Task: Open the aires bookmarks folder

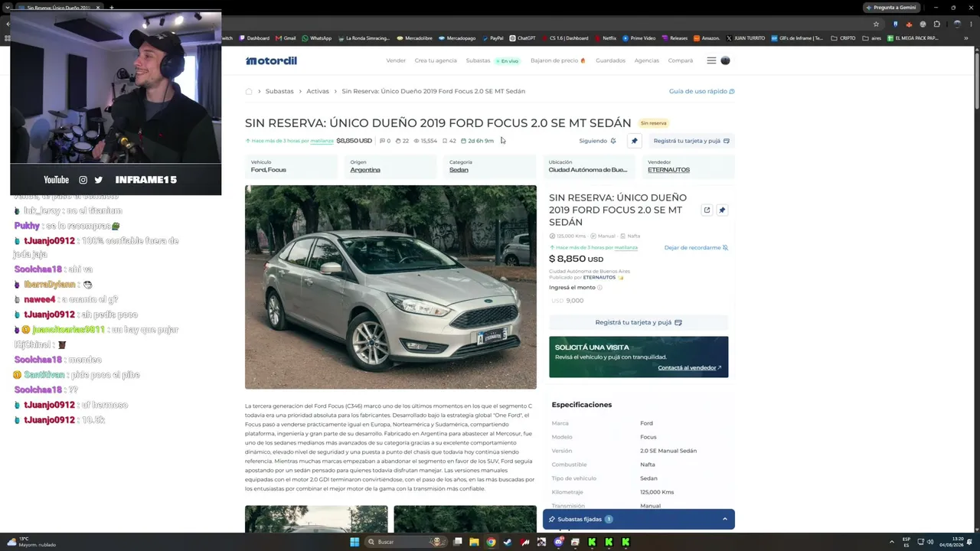Action: coord(872,38)
